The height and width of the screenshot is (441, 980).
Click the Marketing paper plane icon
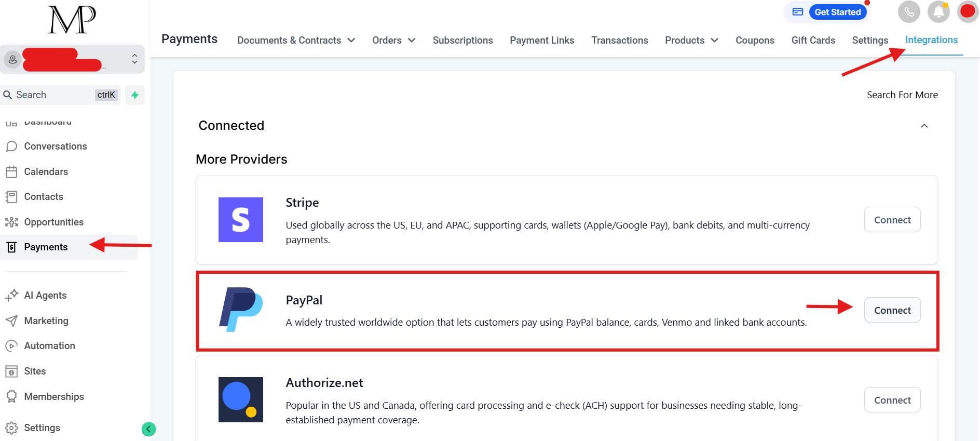click(11, 321)
